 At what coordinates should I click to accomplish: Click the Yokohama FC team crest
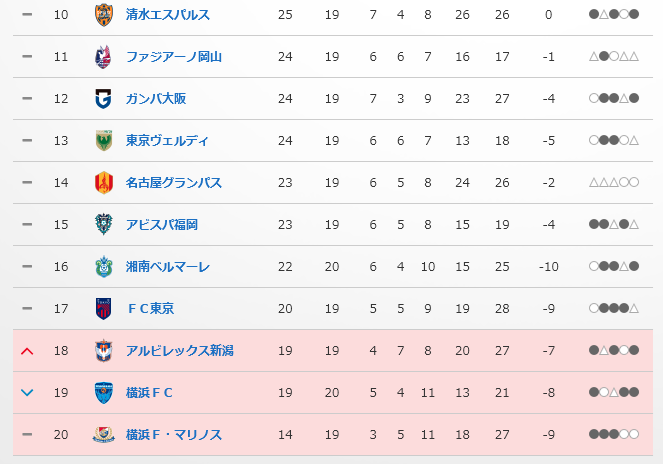pyautogui.click(x=103, y=392)
